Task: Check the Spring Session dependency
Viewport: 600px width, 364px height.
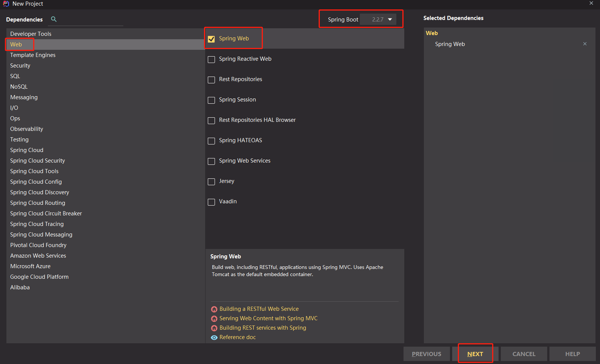Action: pos(212,100)
